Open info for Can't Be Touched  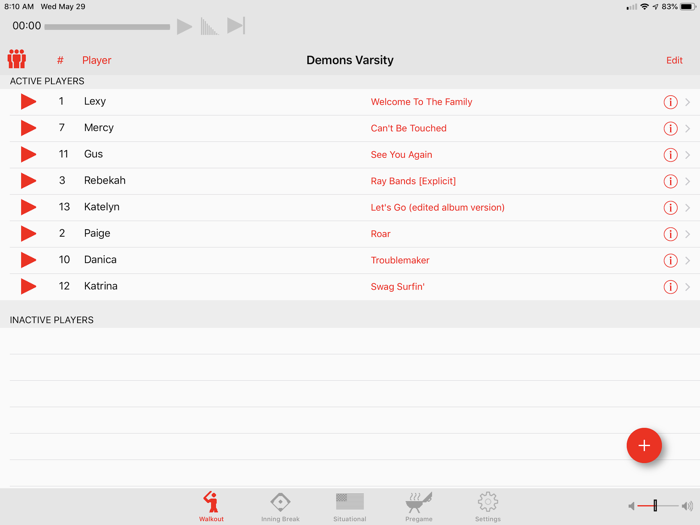tap(670, 129)
